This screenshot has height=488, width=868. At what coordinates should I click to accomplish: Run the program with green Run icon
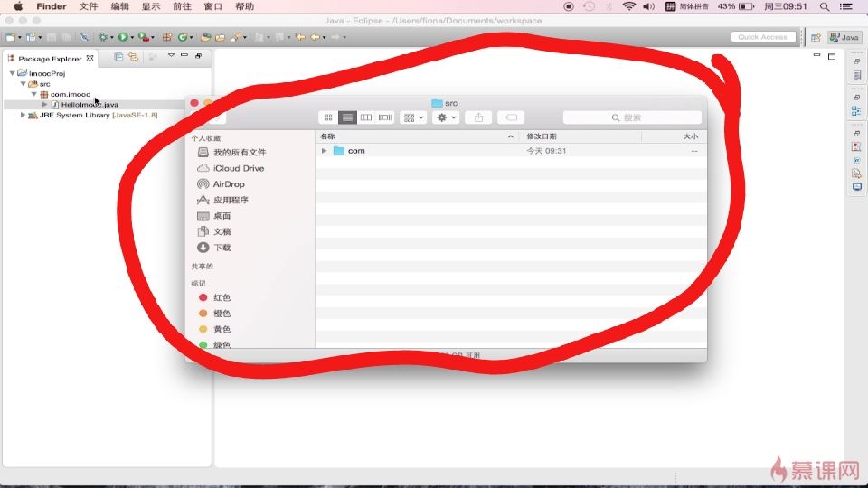pyautogui.click(x=123, y=37)
